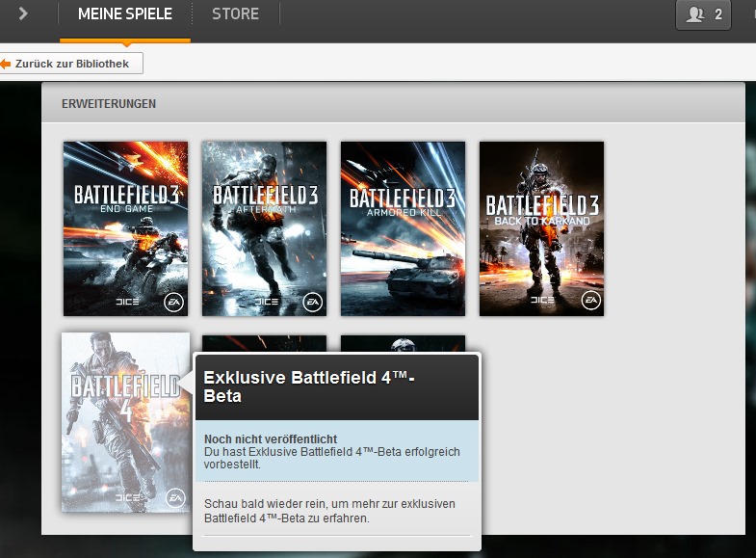The height and width of the screenshot is (558, 756).
Task: Switch to the MEINE SPIELE tab
Action: [125, 14]
